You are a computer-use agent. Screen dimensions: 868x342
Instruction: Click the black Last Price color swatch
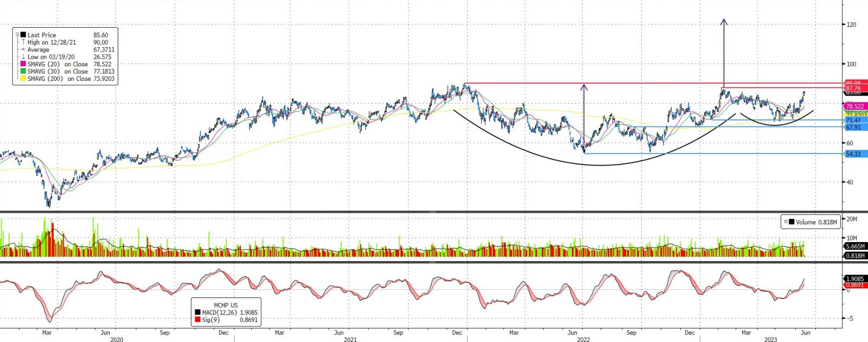23,35
